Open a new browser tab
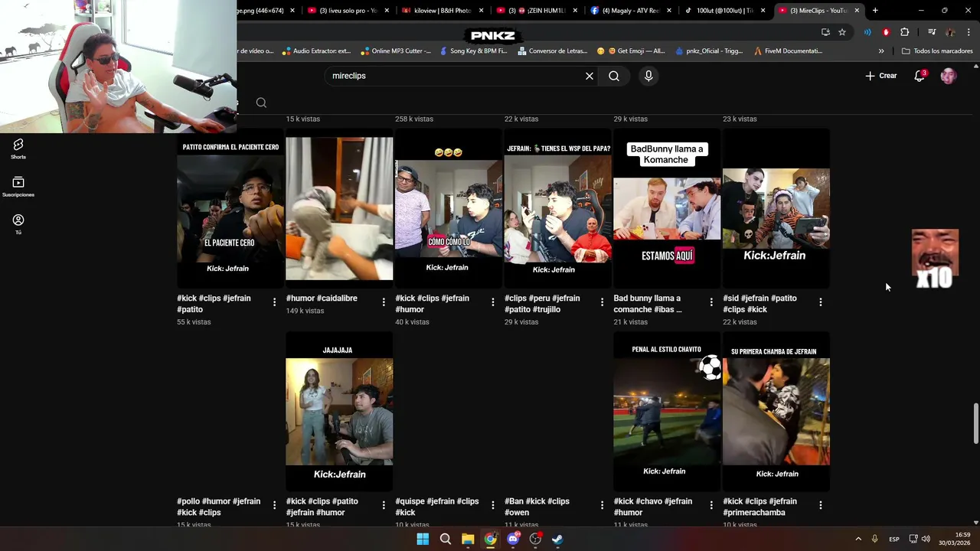 pyautogui.click(x=875, y=11)
